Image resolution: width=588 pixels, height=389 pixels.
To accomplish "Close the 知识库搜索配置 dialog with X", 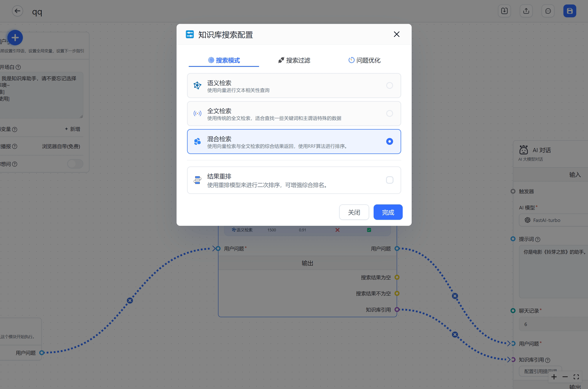I will [x=397, y=34].
